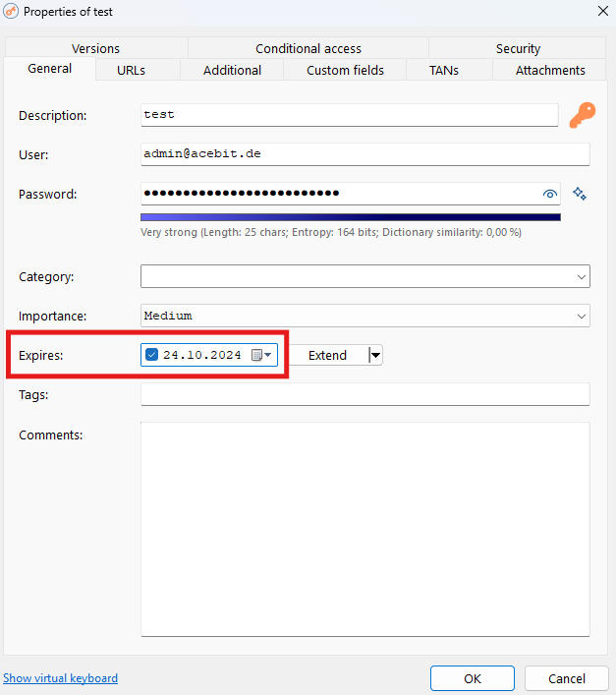Click the Extend button

(328, 355)
